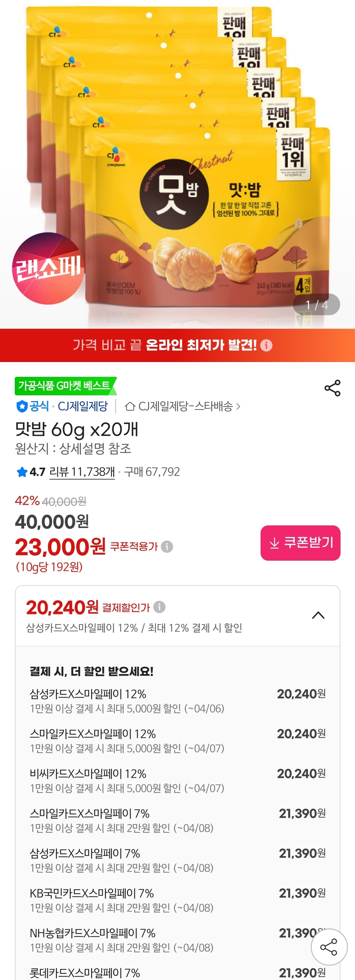Screen dimensions: 355x980
Task: Tap info icon next to 결제할인가
Action: coord(159,607)
